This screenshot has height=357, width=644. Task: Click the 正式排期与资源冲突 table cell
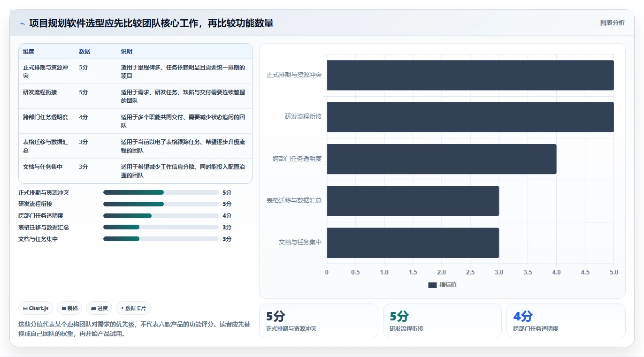pos(46,71)
